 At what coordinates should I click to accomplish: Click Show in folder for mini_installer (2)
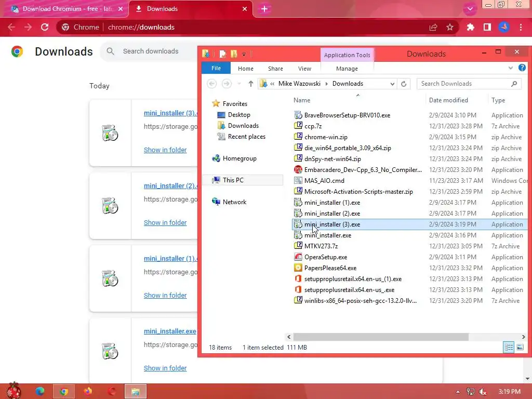click(x=165, y=222)
